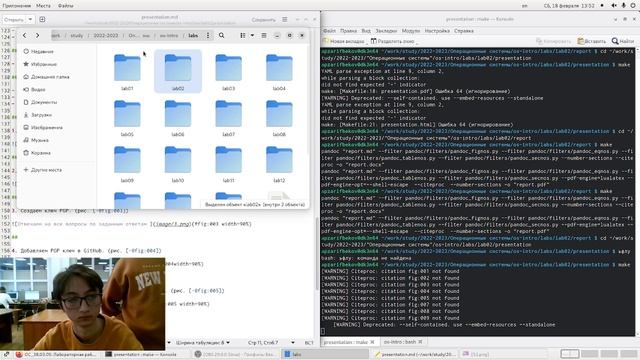Image resolution: width=640 pixels, height=360 pixels.
Task: Click Открыть button in gedit
Action: (x=14, y=19)
